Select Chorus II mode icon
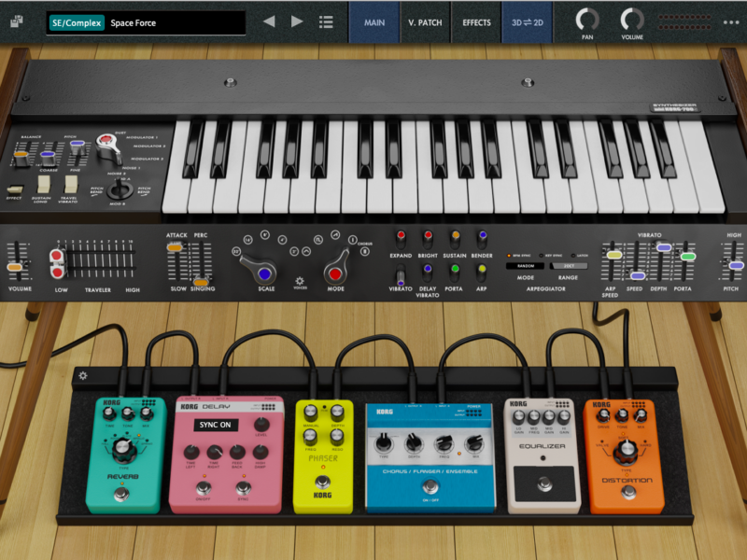The height and width of the screenshot is (560, 747). tap(365, 251)
